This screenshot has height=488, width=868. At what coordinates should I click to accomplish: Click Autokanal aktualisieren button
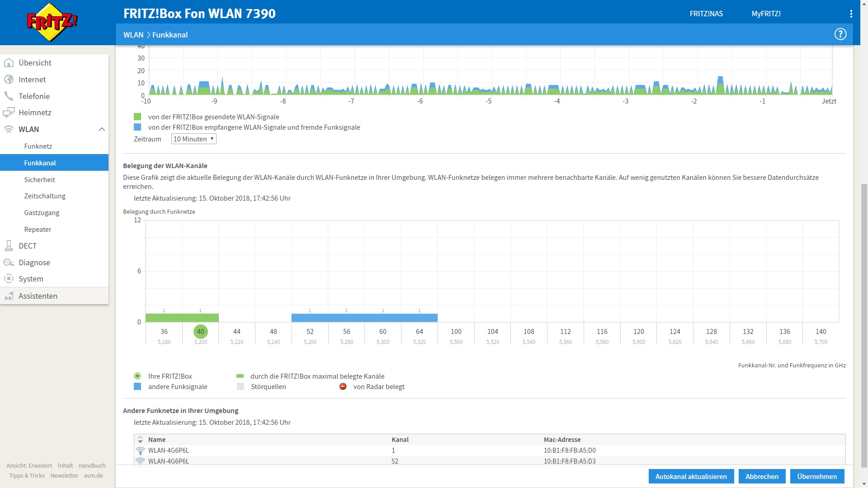point(691,476)
